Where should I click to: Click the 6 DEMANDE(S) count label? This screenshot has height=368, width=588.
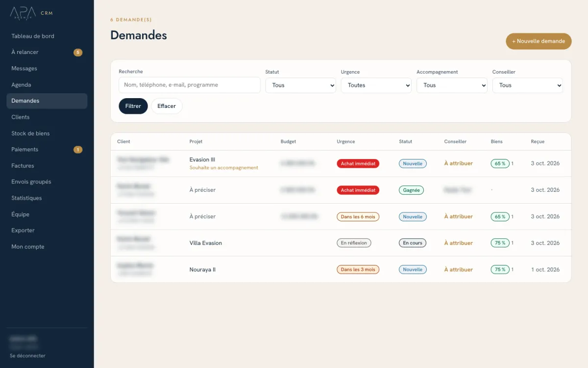(x=131, y=20)
